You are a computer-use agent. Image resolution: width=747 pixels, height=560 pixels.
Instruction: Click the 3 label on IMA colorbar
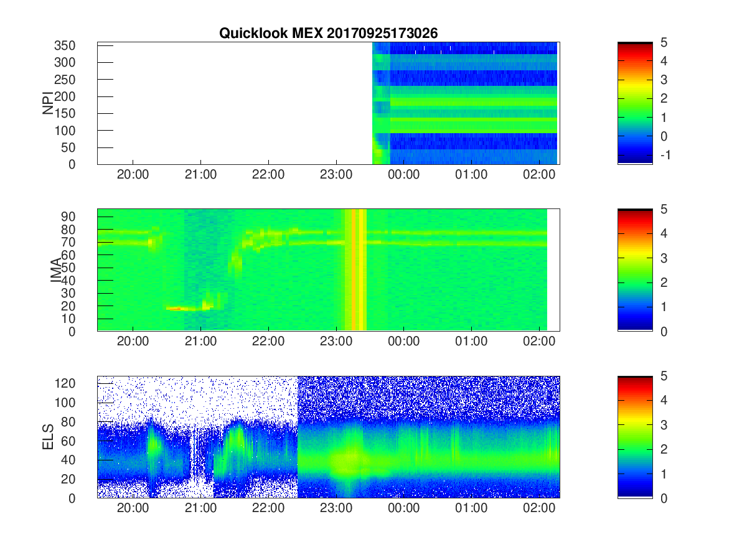tap(664, 258)
